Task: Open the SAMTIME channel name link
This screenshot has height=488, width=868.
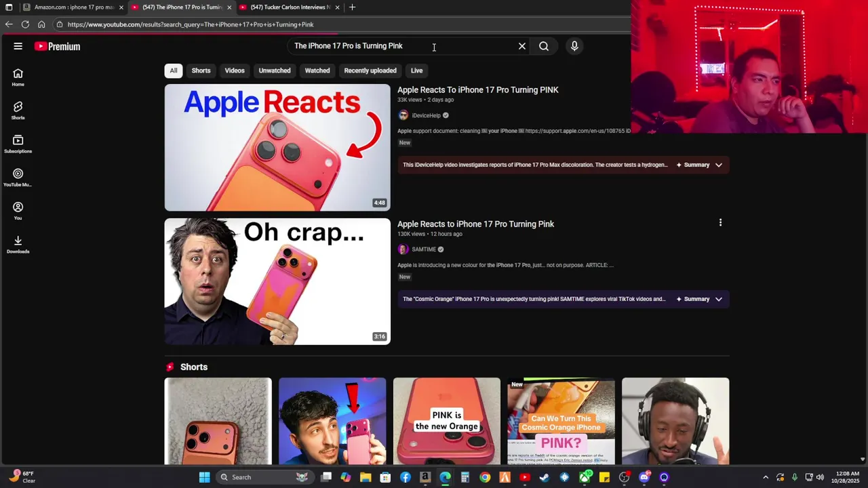Action: click(x=424, y=249)
